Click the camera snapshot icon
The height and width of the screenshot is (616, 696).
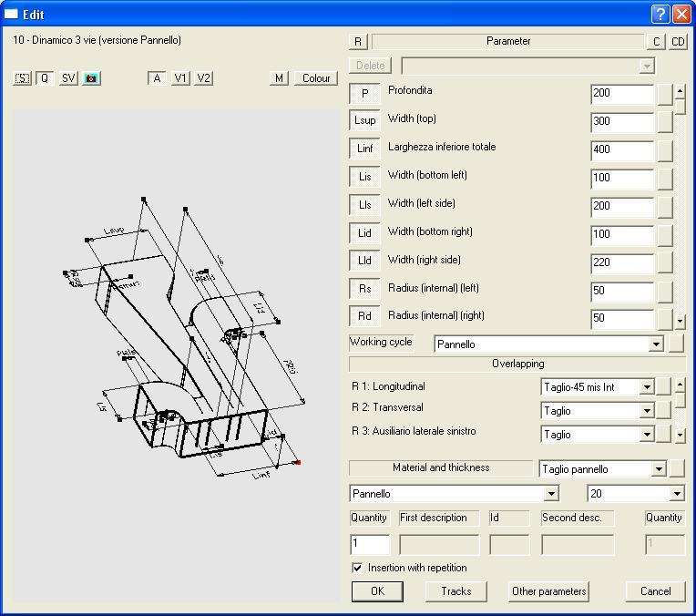[91, 78]
